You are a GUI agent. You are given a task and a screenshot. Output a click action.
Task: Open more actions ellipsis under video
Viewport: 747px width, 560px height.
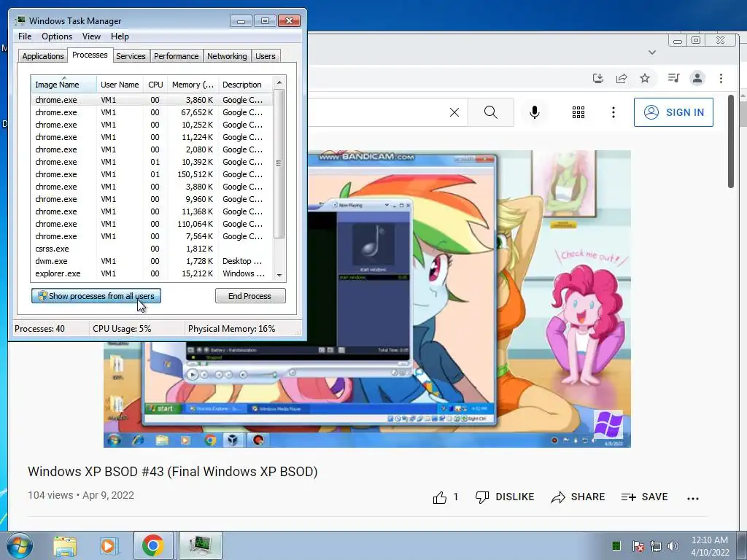(x=693, y=498)
